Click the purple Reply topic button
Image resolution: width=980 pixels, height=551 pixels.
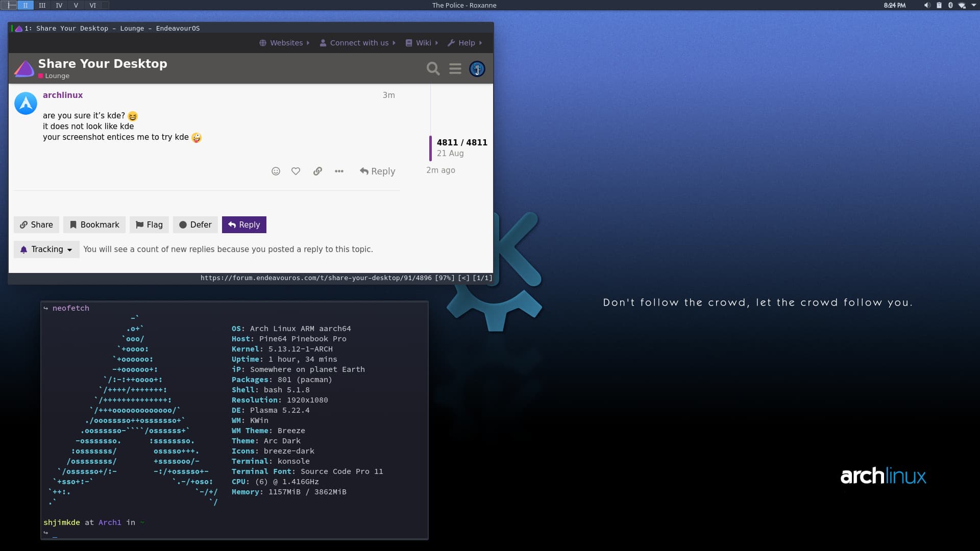[x=244, y=224]
